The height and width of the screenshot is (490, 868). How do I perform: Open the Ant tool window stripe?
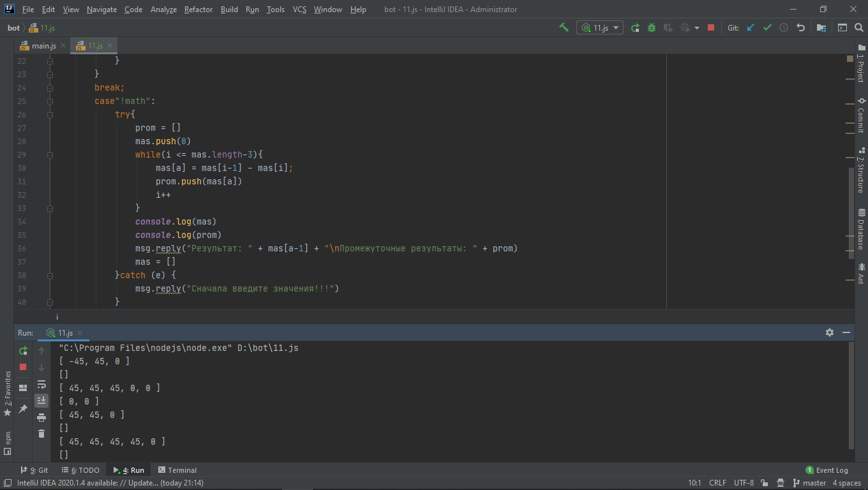[x=861, y=273]
